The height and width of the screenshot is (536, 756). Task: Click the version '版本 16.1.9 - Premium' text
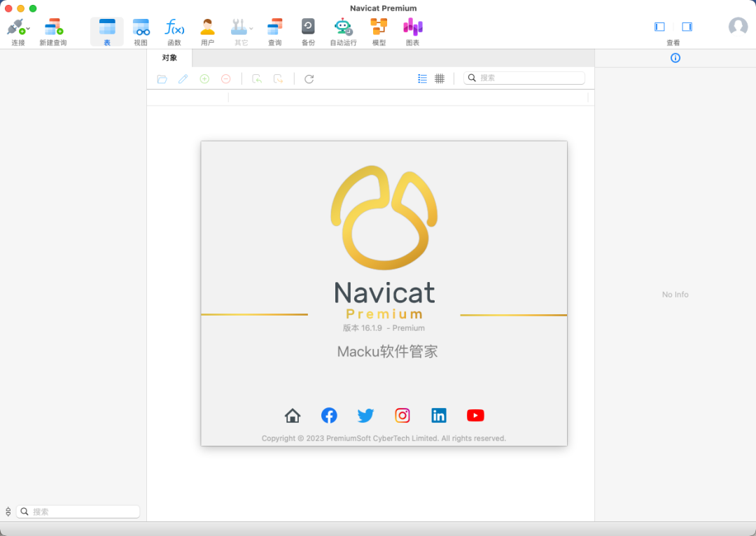point(384,328)
